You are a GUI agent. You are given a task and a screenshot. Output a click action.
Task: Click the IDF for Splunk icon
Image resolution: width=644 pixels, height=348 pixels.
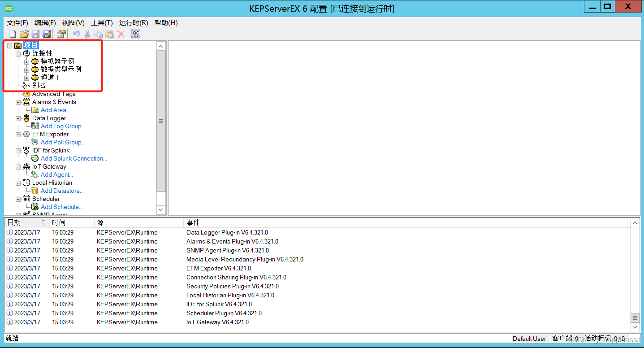click(x=26, y=150)
